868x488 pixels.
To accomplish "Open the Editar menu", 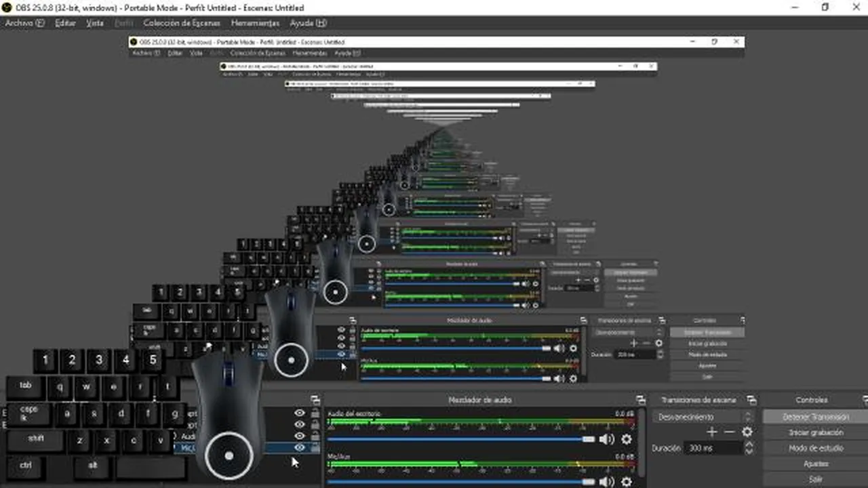I will [66, 23].
